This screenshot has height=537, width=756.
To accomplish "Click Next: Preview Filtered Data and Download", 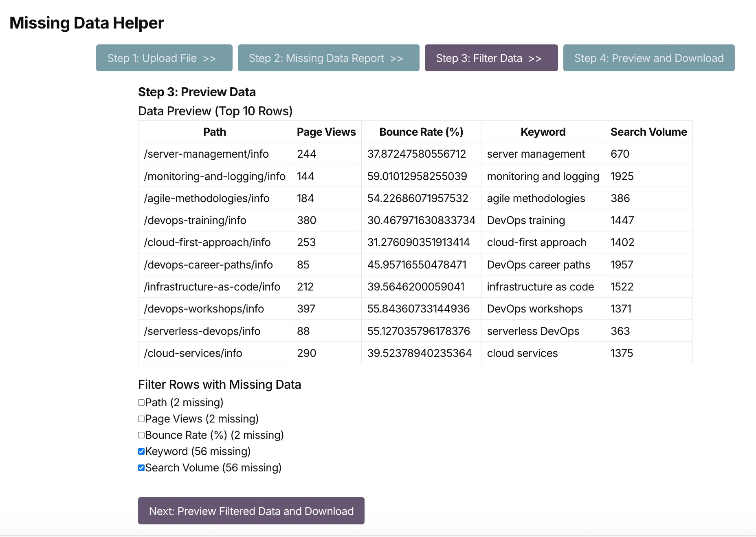I will pos(251,511).
